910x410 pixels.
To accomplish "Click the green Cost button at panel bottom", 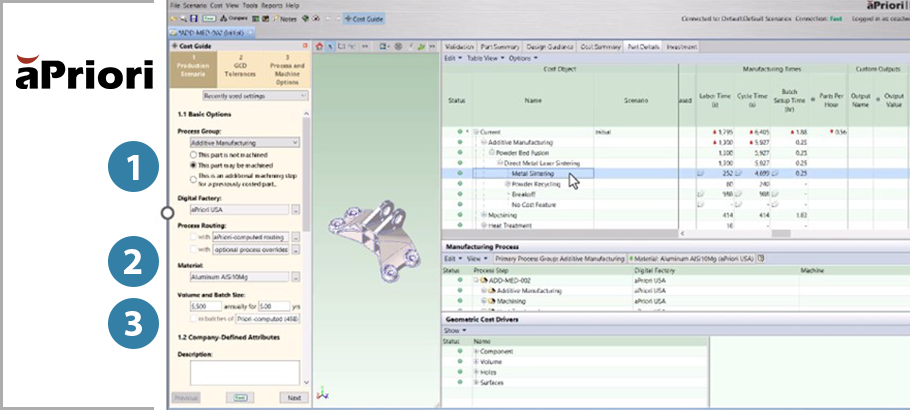I will [x=240, y=398].
